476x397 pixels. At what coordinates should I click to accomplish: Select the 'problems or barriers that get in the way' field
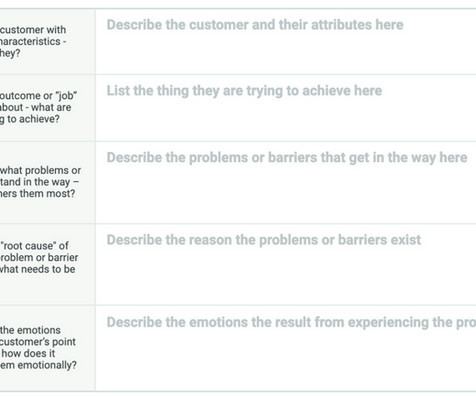pos(286,182)
